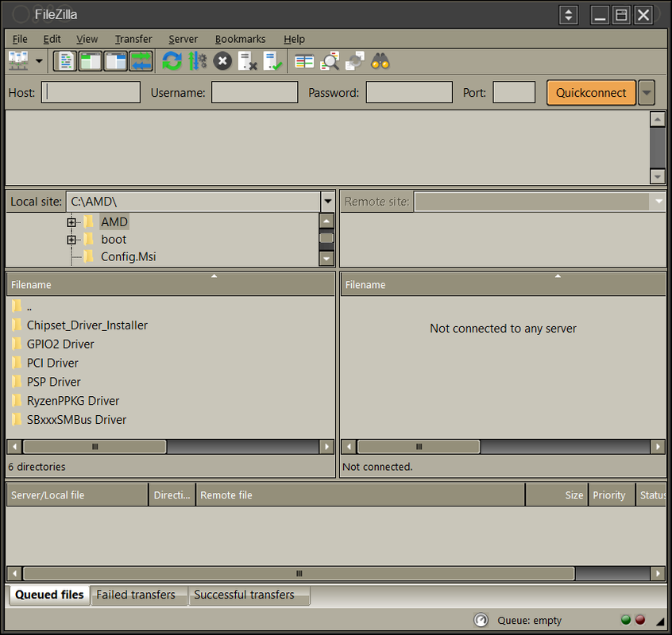The image size is (672, 635).
Task: Click the Remote file column header
Action: coord(360,495)
